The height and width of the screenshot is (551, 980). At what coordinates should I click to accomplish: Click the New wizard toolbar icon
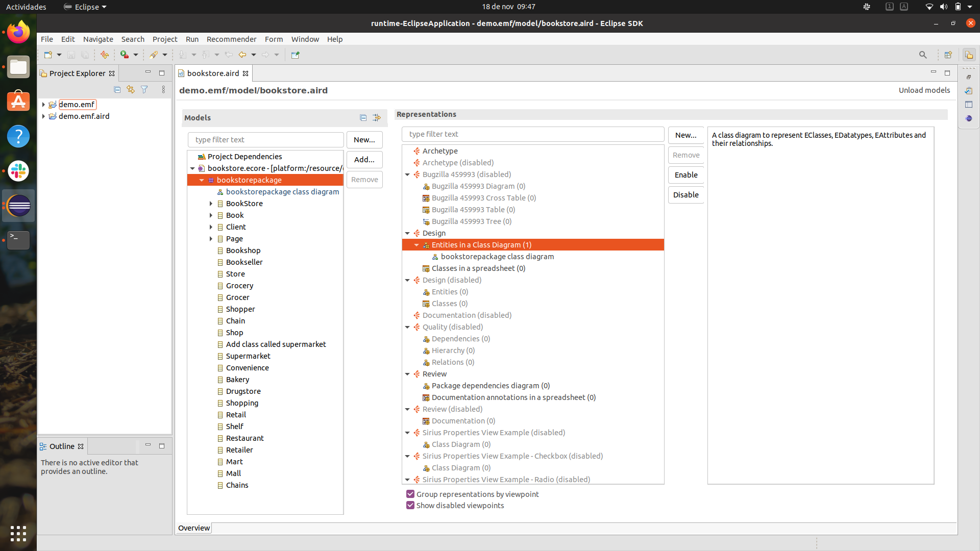tap(48, 55)
